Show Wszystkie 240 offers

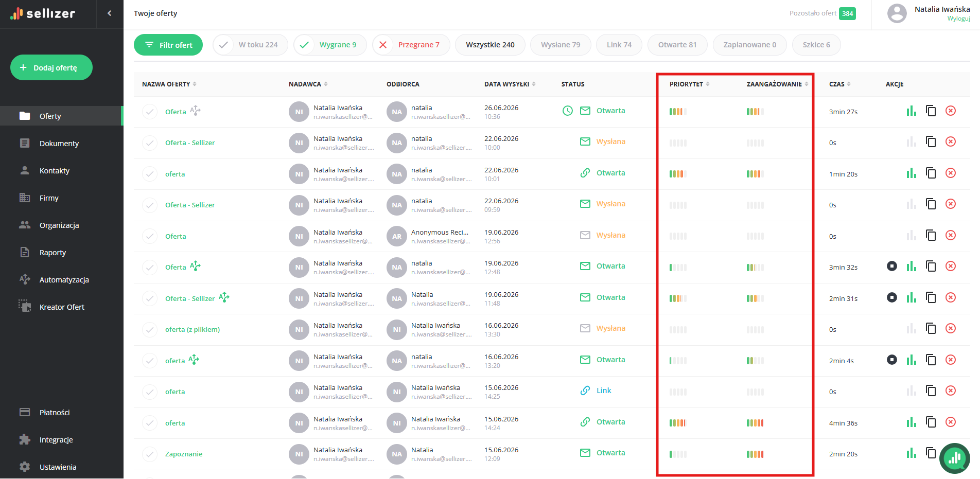490,45
